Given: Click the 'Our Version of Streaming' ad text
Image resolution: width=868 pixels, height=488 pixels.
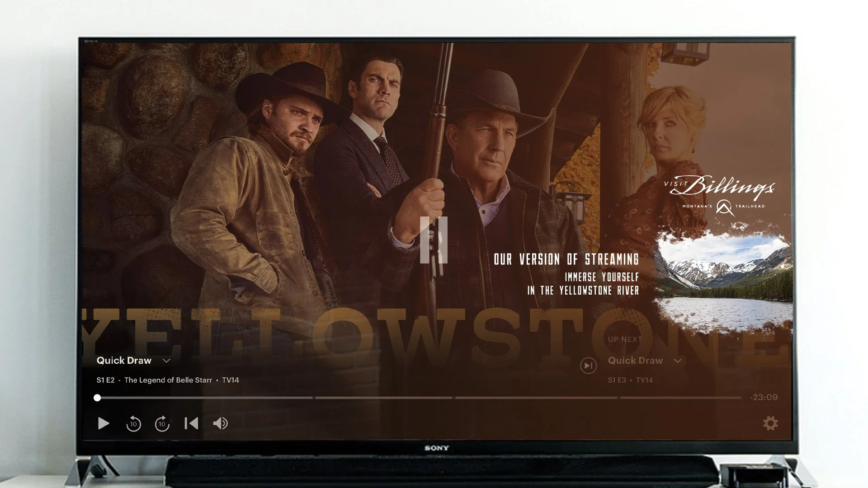Looking at the screenshot, I should pos(566,259).
